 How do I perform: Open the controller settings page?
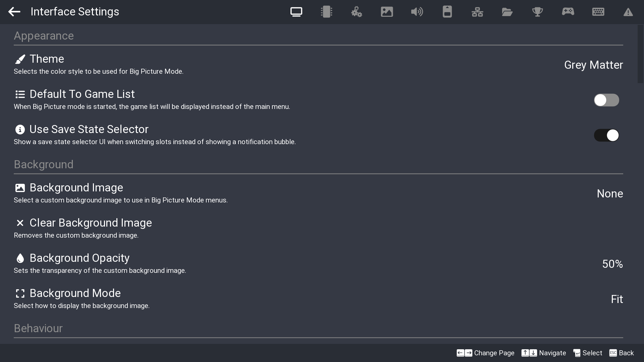tap(568, 12)
